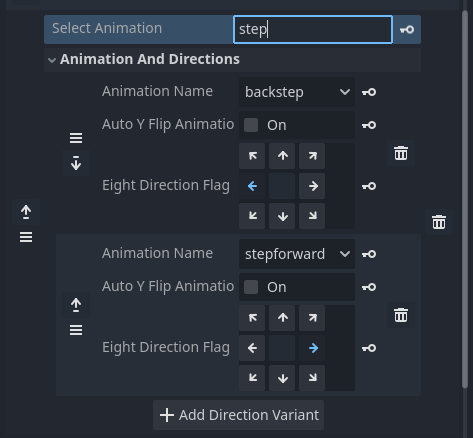Toggle right direction flag for stepforward
This screenshot has height=438, width=473.
(312, 348)
